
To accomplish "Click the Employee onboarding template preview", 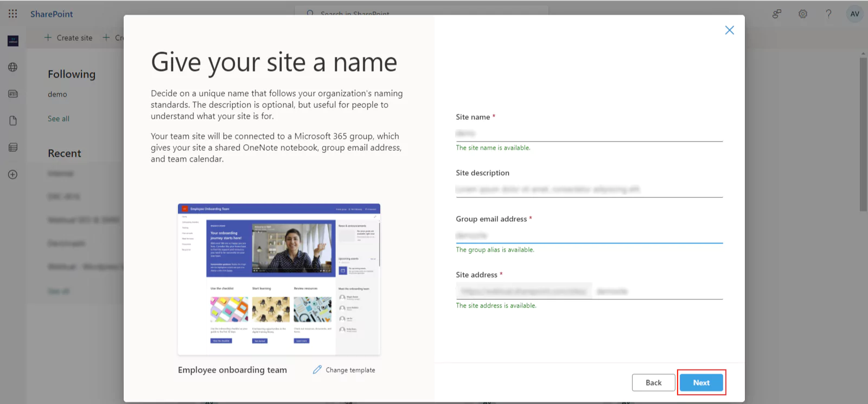I will coord(279,279).
